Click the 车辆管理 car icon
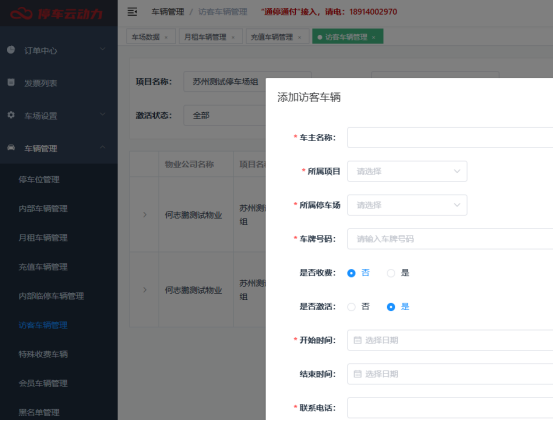This screenshot has width=554, height=421. click(x=11, y=147)
